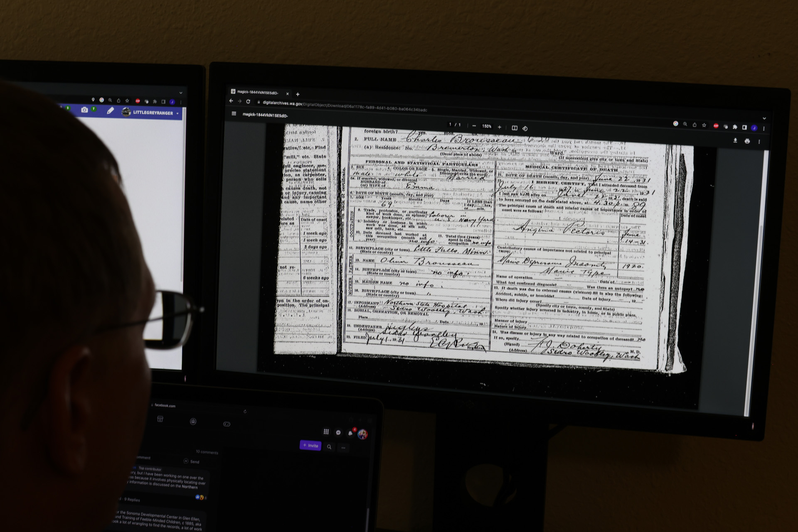Open the group's three-dot options menu
The height and width of the screenshot is (532, 798).
click(343, 448)
